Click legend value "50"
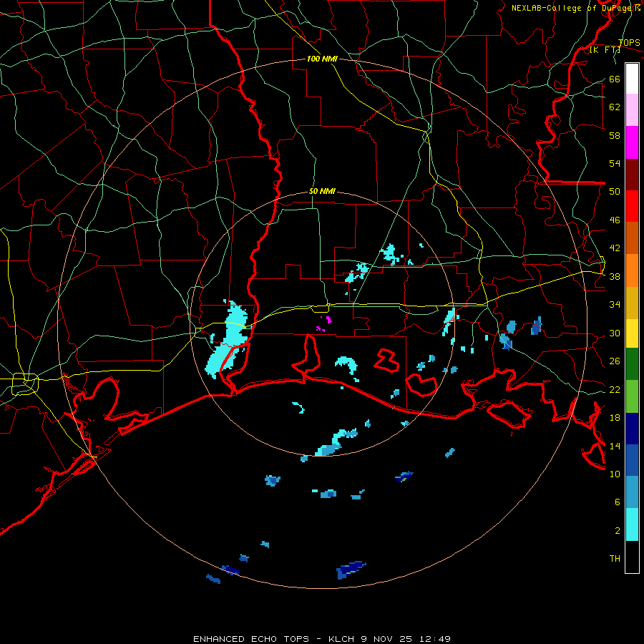644x644 pixels. coord(615,191)
